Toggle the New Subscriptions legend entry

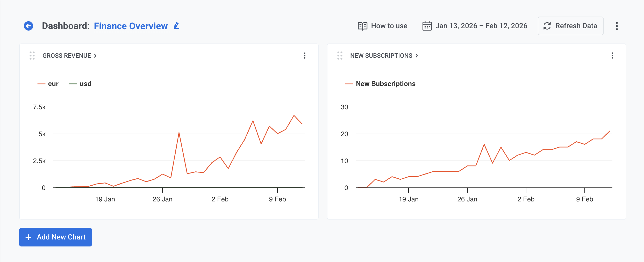380,83
